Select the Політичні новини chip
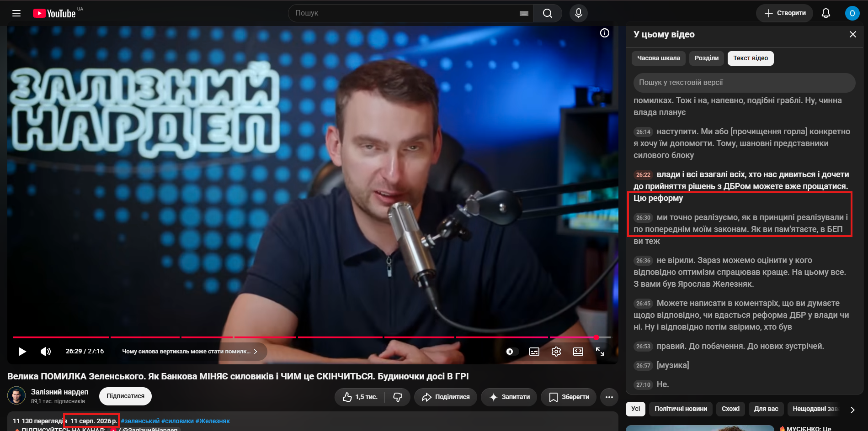This screenshot has height=431, width=868. [x=681, y=409]
